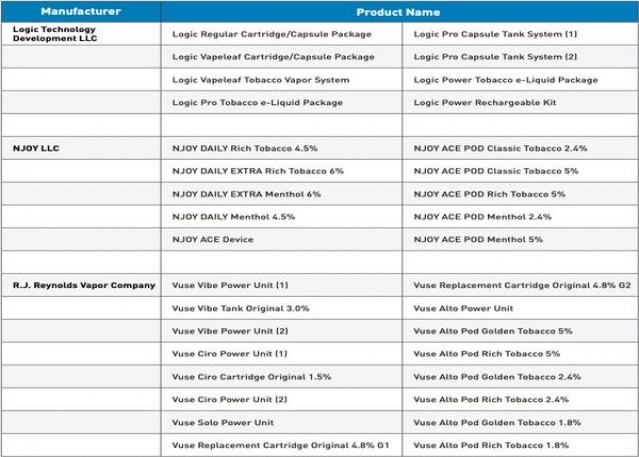Click the Product Name column header
This screenshot has width=639, height=457.
click(x=398, y=12)
